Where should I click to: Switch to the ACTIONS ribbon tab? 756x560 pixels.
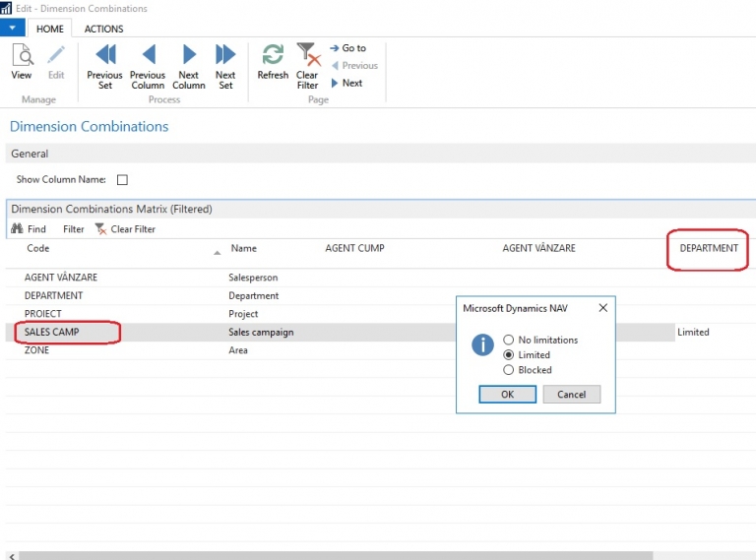click(103, 29)
